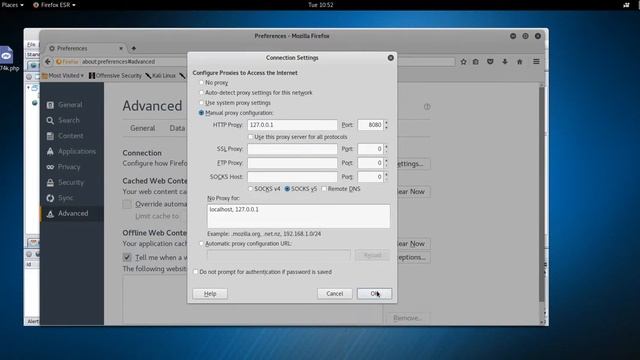Screen dimensions: 640x360
Task: Select the Advanced wizard-hat sidebar icon
Action: 50,213
